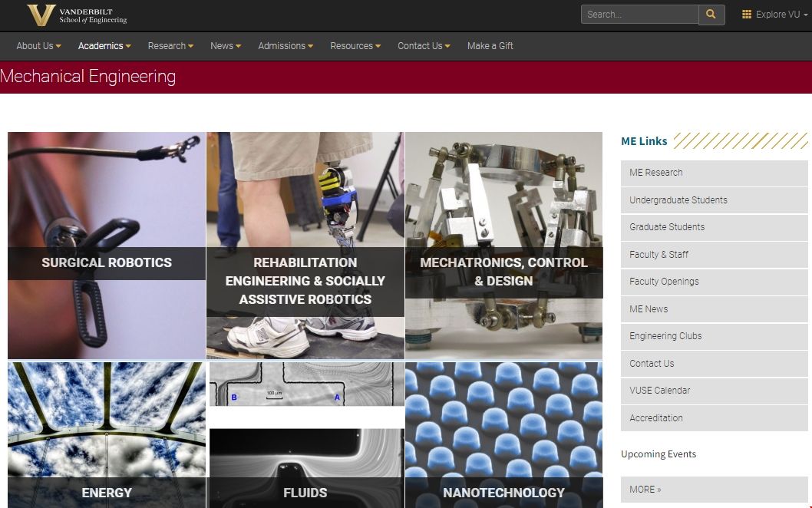
Task: Open the Surgical Robotics tile
Action: pos(107,246)
